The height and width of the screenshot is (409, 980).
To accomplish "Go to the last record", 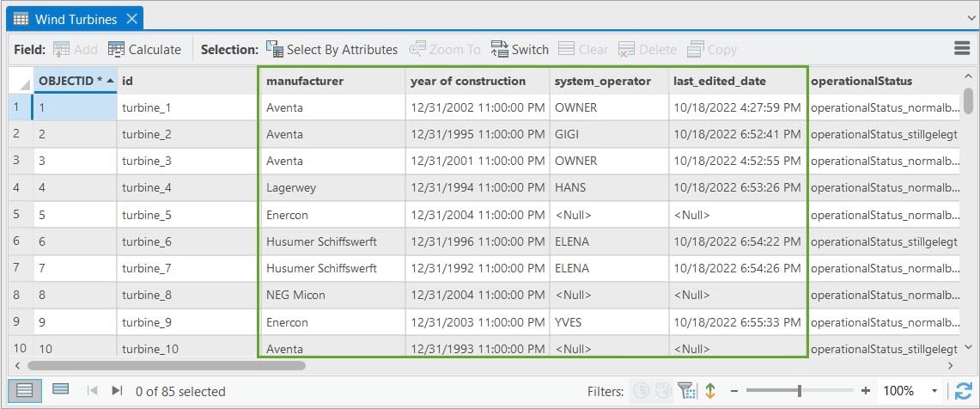I will coord(117,391).
